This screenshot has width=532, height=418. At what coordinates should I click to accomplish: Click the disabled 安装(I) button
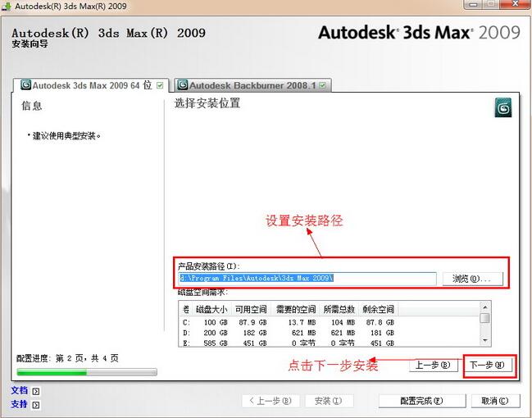[329, 401]
